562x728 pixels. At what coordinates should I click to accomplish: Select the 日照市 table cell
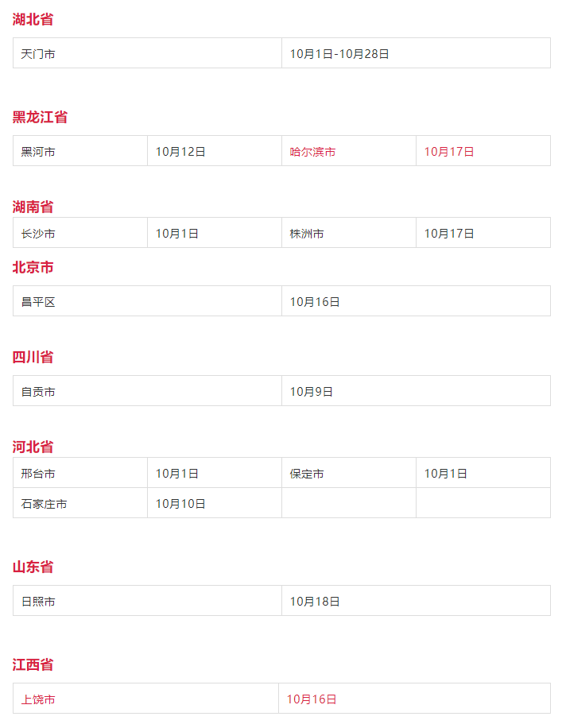38,602
